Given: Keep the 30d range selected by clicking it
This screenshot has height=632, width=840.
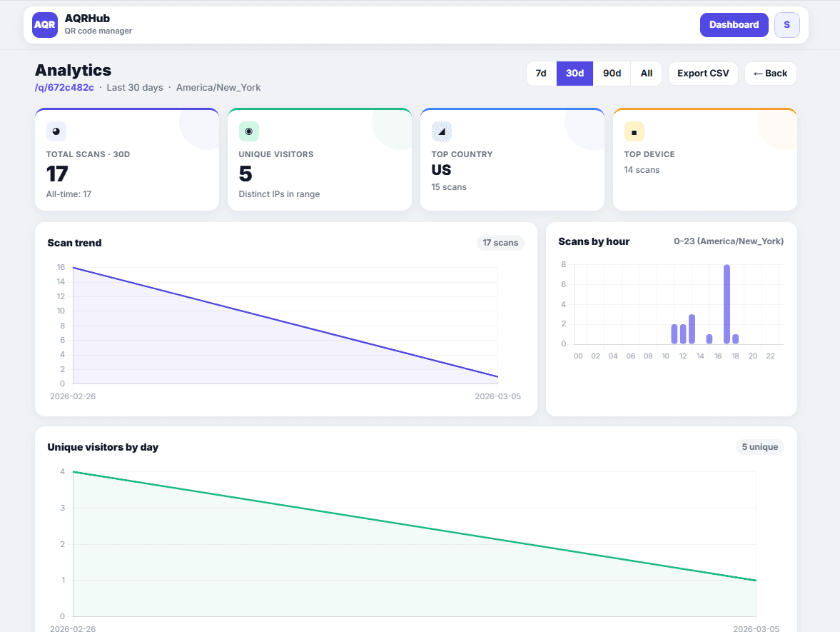Looking at the screenshot, I should (x=575, y=73).
